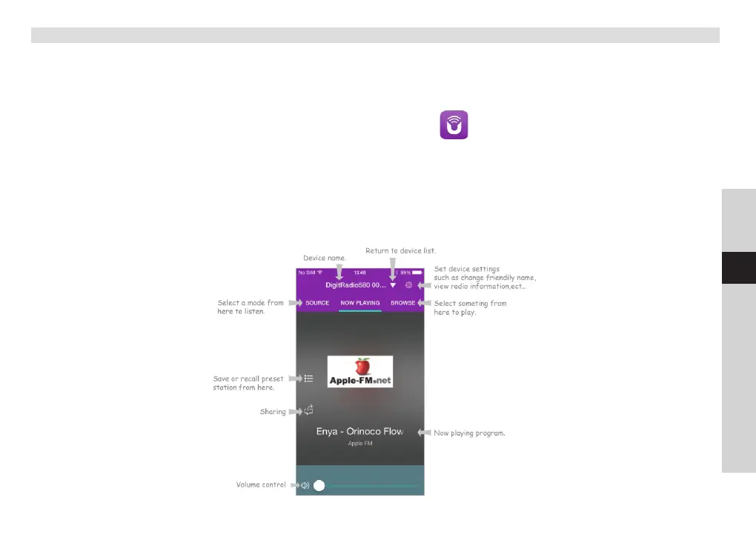756x546 pixels.
Task: Click the black side tab marker
Action: (x=739, y=268)
